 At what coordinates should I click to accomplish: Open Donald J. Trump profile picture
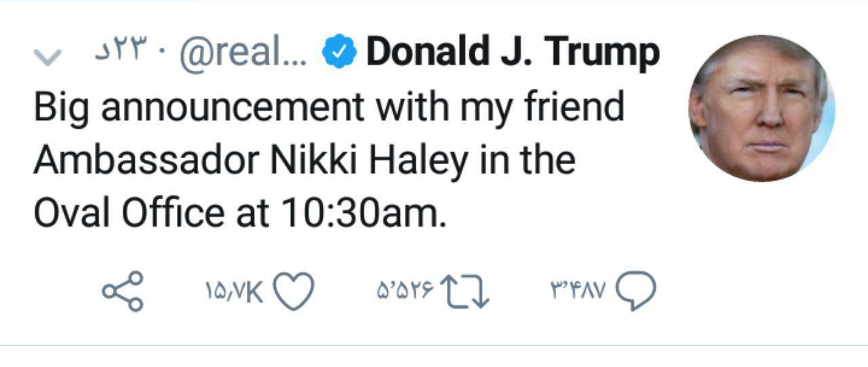762,109
